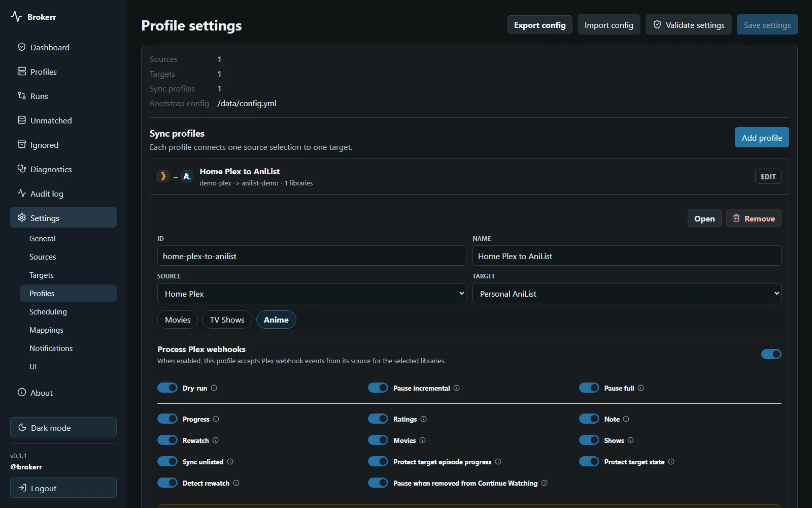Click the Ignored archive icon
Viewport: 812px width, 508px height.
tap(22, 144)
